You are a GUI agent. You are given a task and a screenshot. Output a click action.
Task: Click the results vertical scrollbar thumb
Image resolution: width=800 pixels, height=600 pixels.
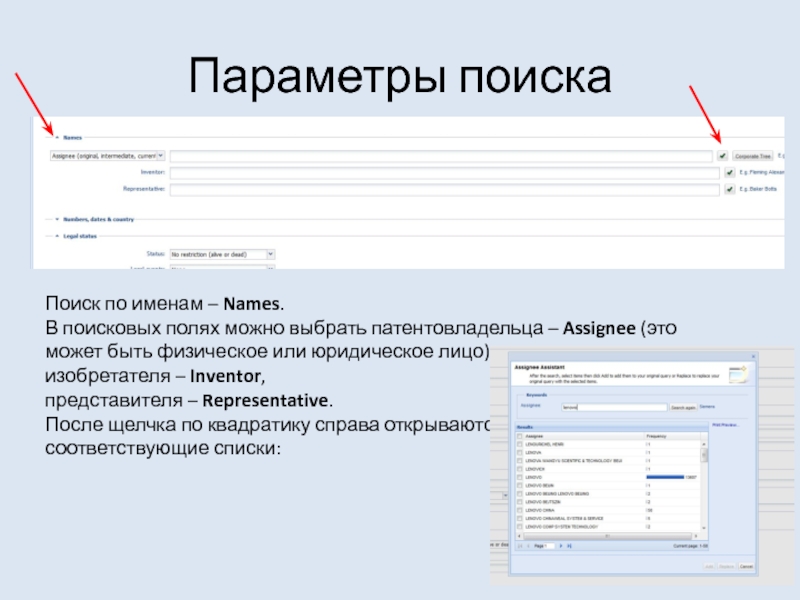704,455
